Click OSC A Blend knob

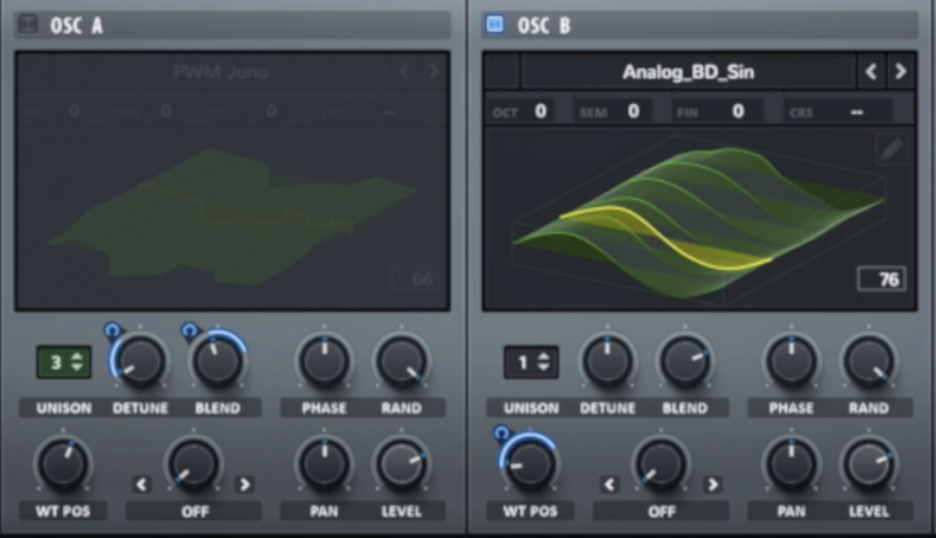pos(217,362)
